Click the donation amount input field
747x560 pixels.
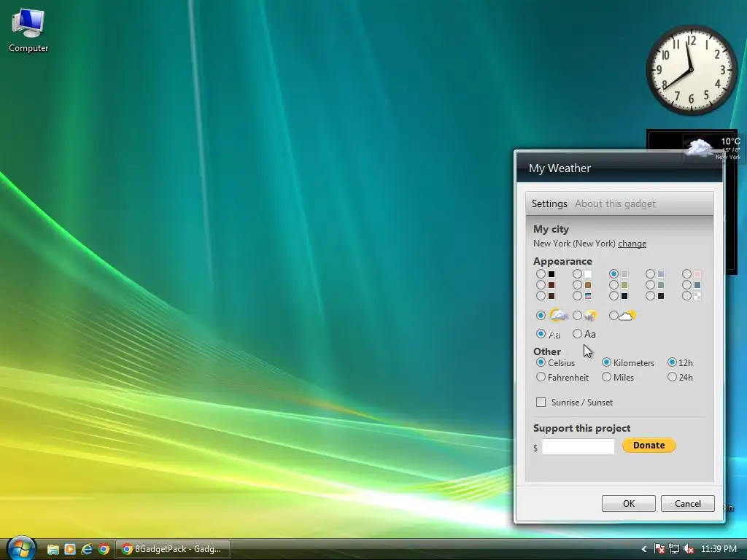(578, 447)
